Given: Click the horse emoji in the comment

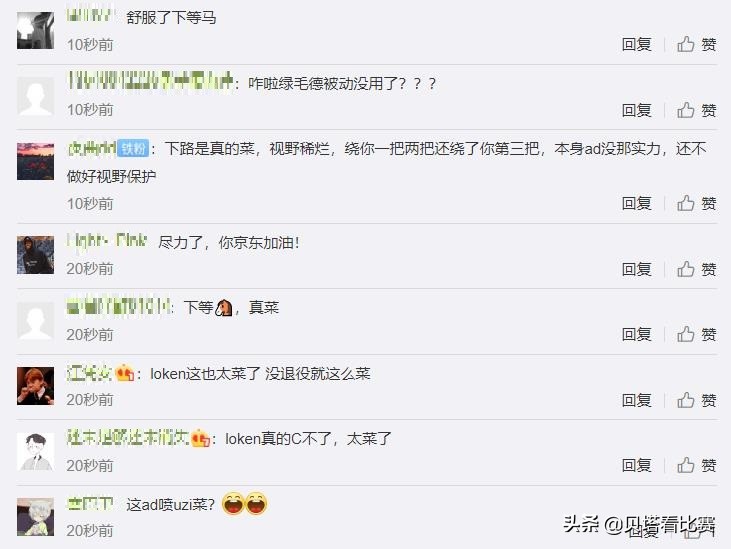Looking at the screenshot, I should (224, 308).
